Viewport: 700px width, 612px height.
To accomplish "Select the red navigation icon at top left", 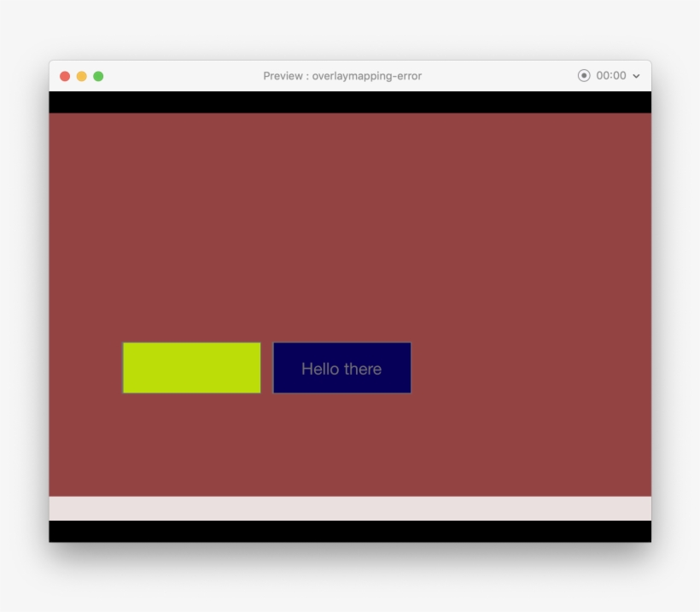I will point(65,75).
